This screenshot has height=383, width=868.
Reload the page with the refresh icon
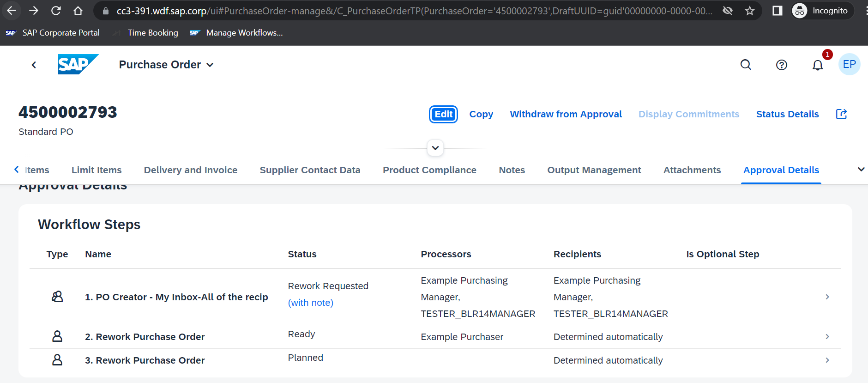(56, 11)
